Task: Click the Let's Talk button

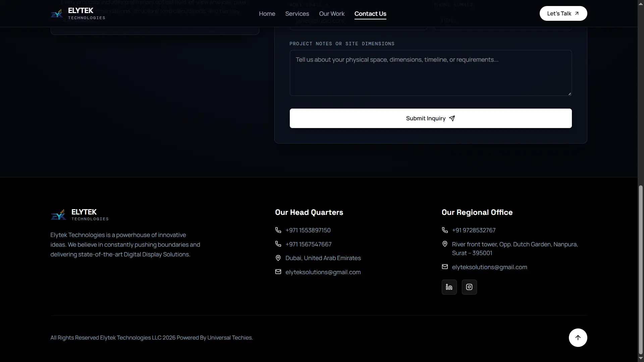Action: coord(563,13)
